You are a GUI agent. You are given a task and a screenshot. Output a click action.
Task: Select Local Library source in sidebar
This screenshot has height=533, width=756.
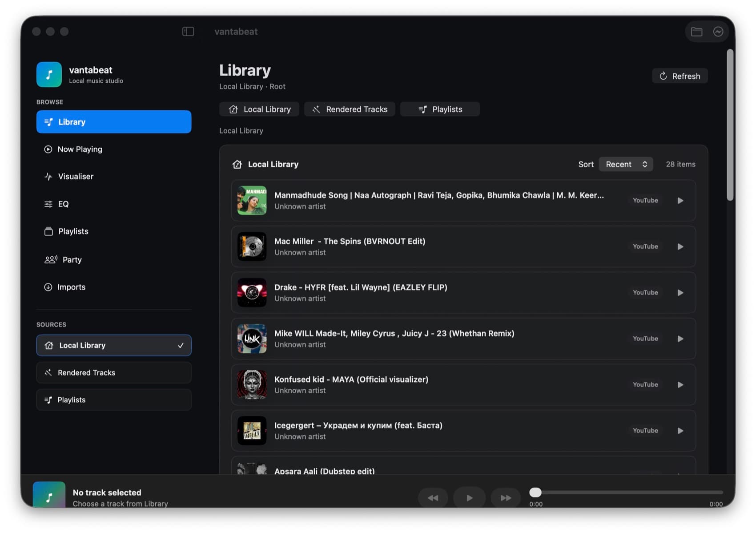pos(114,345)
